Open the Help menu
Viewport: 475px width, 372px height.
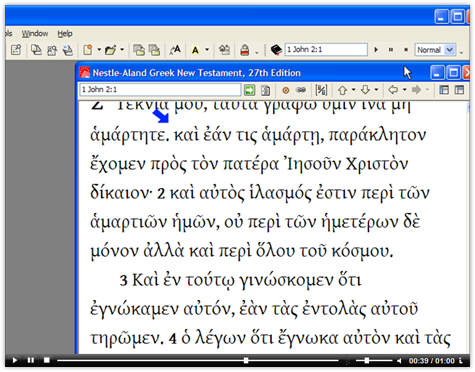[65, 33]
